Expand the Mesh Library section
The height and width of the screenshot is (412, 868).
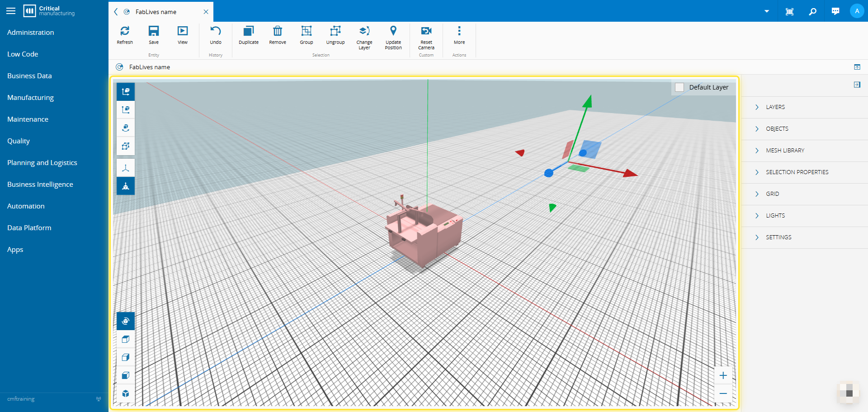tap(785, 151)
